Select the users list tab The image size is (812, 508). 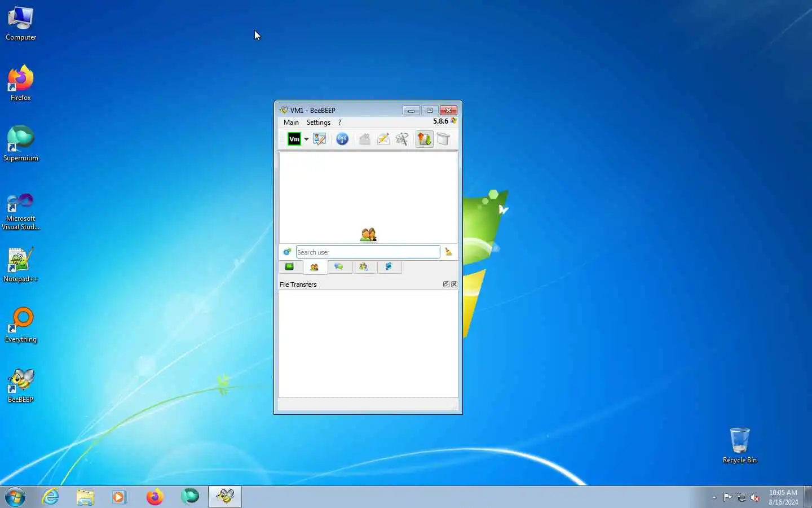(315, 267)
